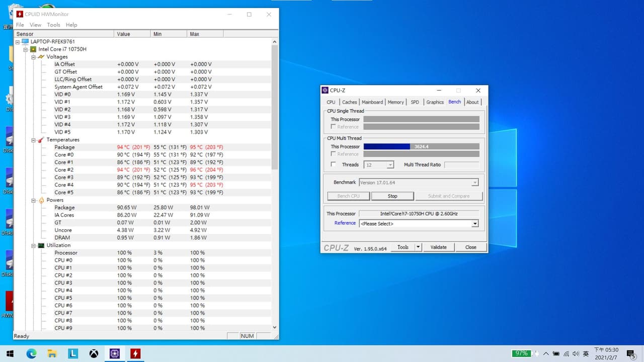Collapse the Temperatures section
Viewport: 644px width, 362px height.
point(34,140)
